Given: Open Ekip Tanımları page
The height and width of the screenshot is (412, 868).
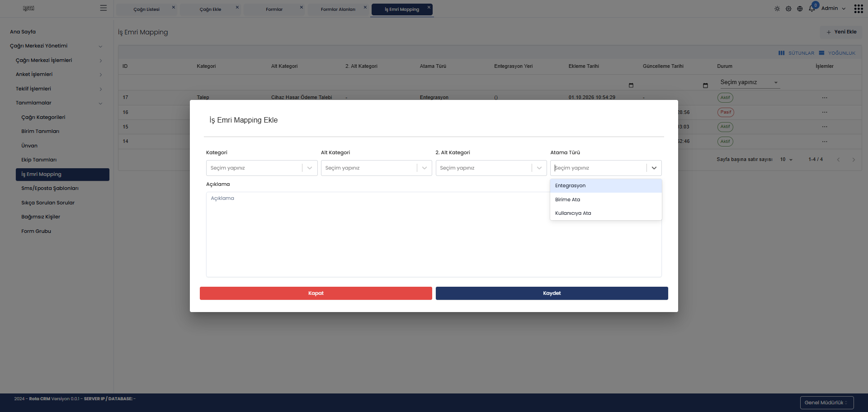Looking at the screenshot, I should pos(39,160).
